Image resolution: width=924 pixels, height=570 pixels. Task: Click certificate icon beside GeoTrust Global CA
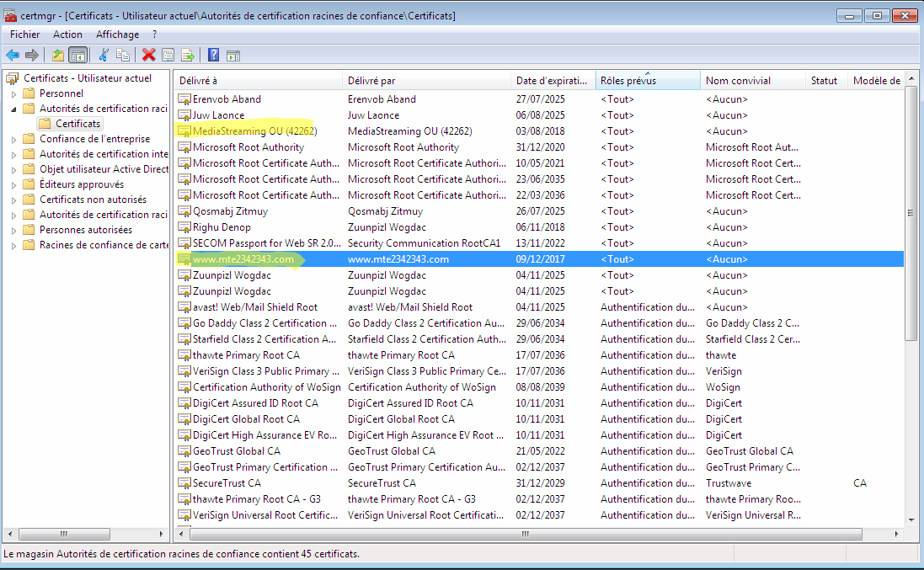click(184, 451)
